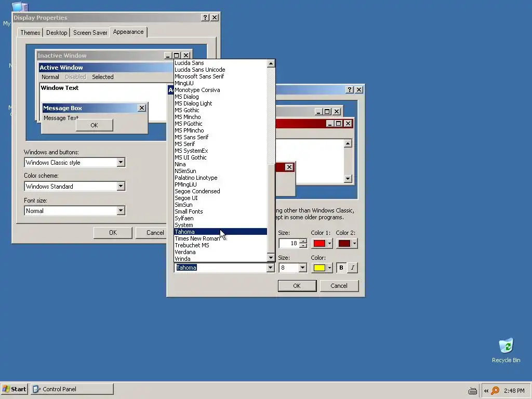Viewport: 532px width, 399px height.
Task: Select NSimSun font entry
Action: [220, 171]
